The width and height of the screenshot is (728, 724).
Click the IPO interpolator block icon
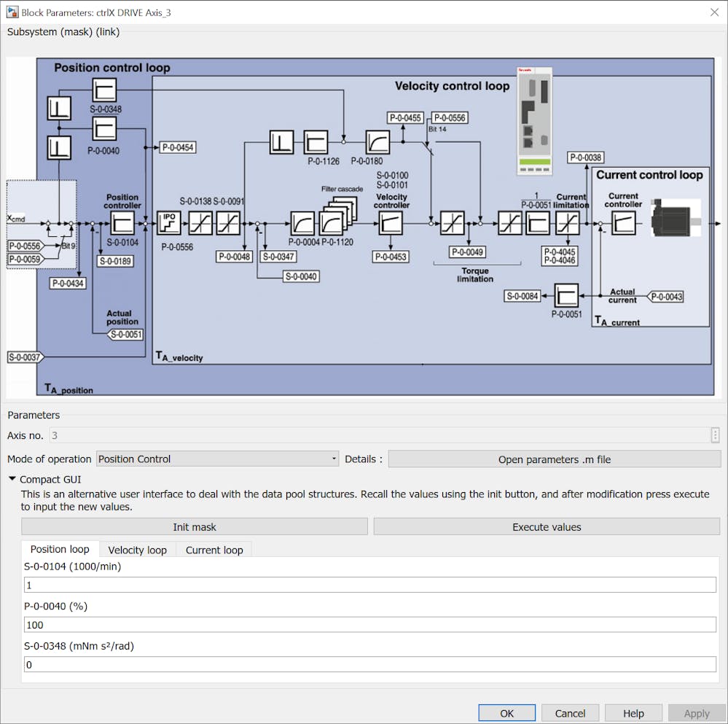pos(168,223)
